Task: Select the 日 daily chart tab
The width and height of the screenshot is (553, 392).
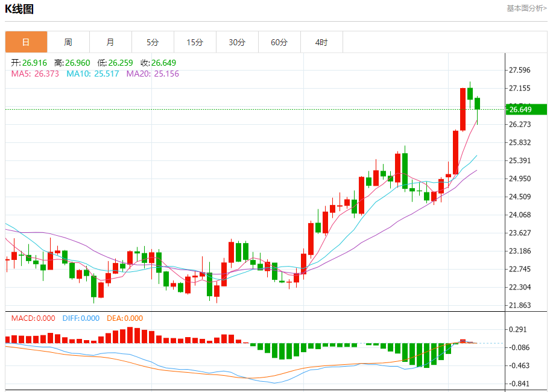Action: point(26,42)
